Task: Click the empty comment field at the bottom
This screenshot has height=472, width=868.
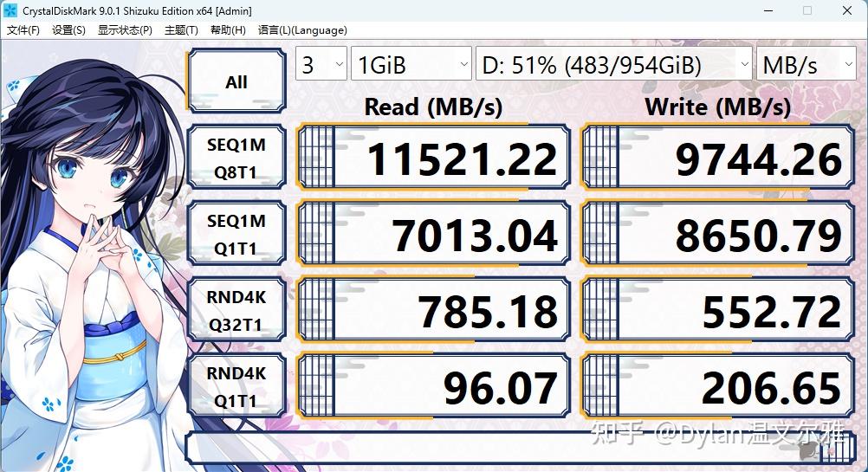Action: click(521, 448)
